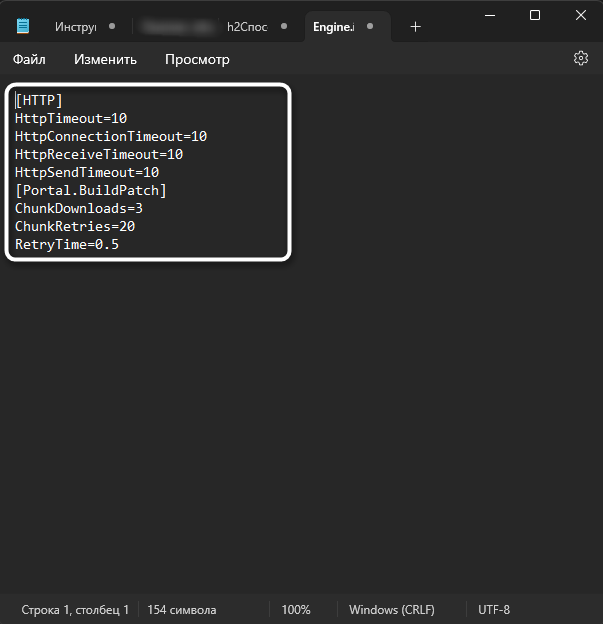
Task: Minimize the Notepad window
Action: 490,15
